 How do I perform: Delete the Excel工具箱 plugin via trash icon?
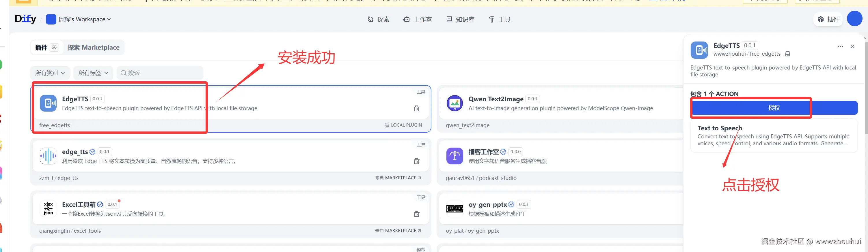point(417,214)
